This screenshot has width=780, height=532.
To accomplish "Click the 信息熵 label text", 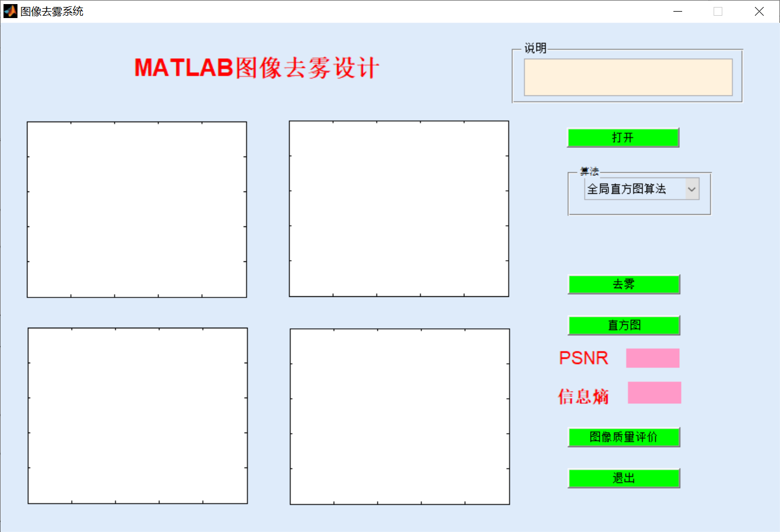I will pos(584,396).
